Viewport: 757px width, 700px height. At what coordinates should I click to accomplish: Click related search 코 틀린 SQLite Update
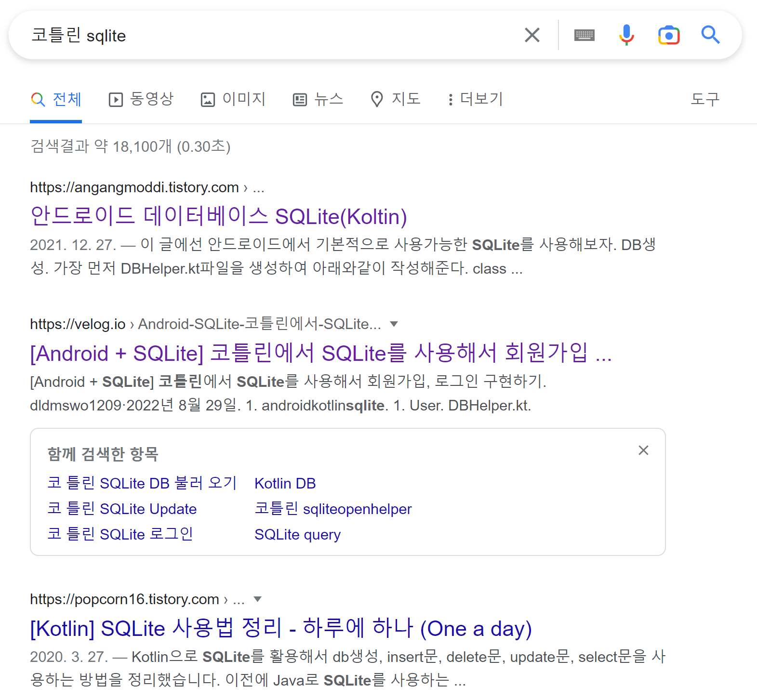122,509
